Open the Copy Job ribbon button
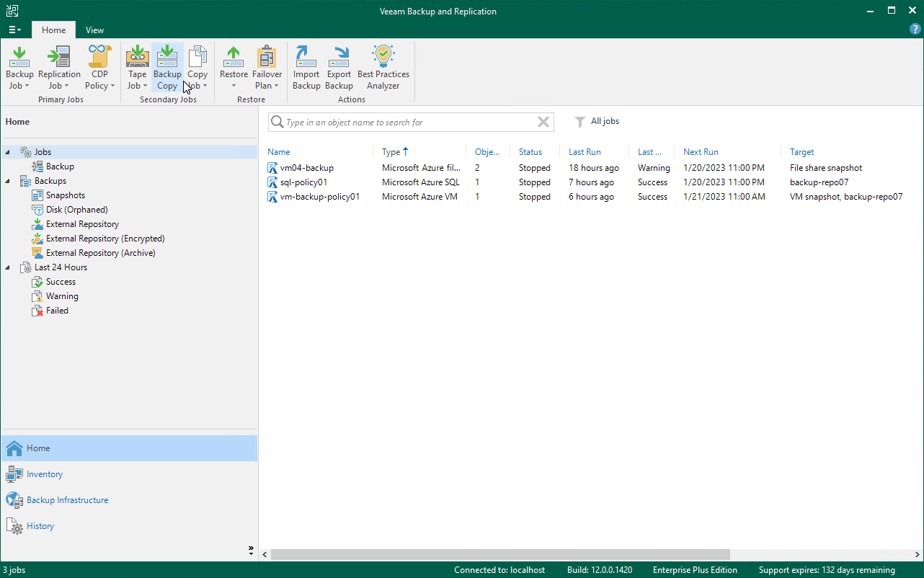This screenshot has width=924, height=578. (x=197, y=68)
